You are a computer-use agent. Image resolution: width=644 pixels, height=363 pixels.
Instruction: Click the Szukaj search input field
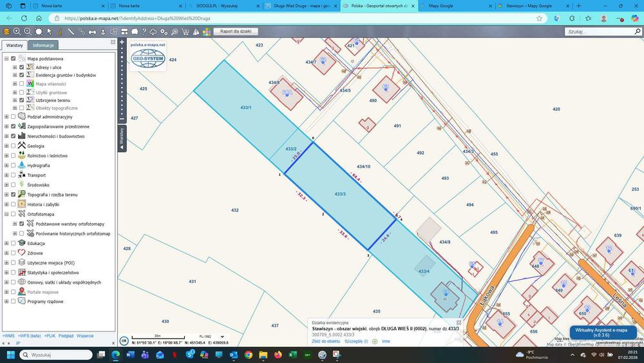click(x=599, y=31)
